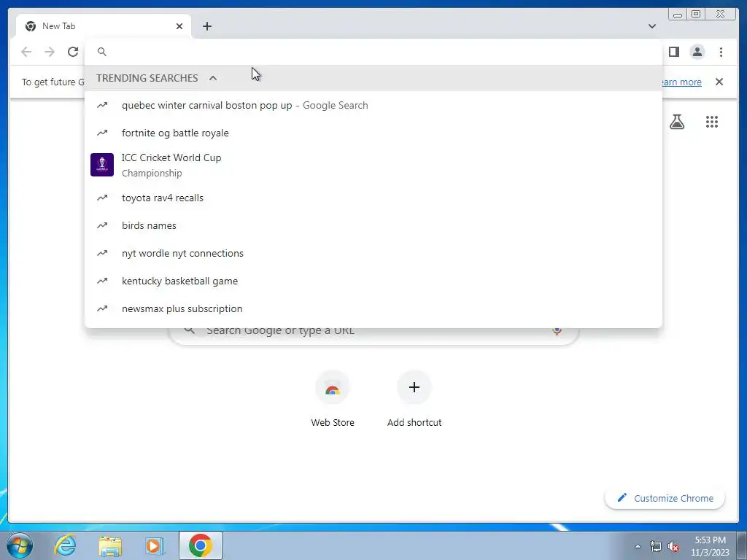Open the Web Store shortcut
This screenshot has width=747, height=560.
pyautogui.click(x=333, y=399)
